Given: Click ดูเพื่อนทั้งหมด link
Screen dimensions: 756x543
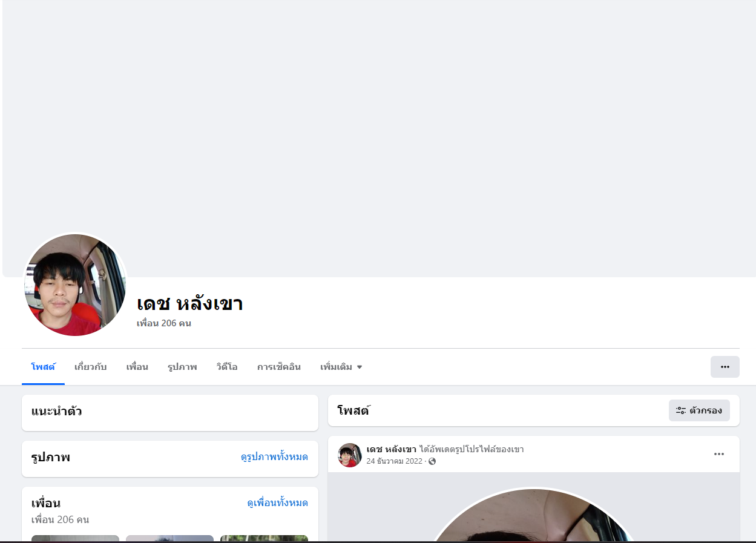Looking at the screenshot, I should pos(278,503).
